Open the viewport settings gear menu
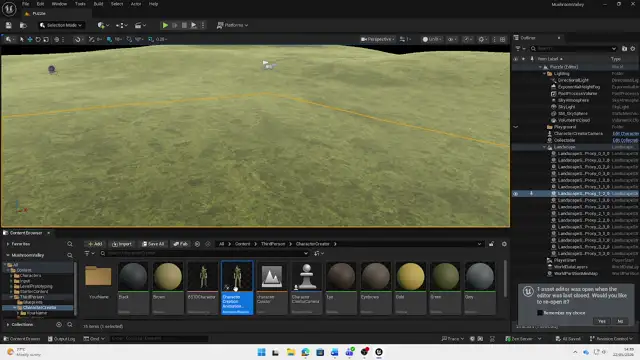 pyautogui.click(x=483, y=39)
